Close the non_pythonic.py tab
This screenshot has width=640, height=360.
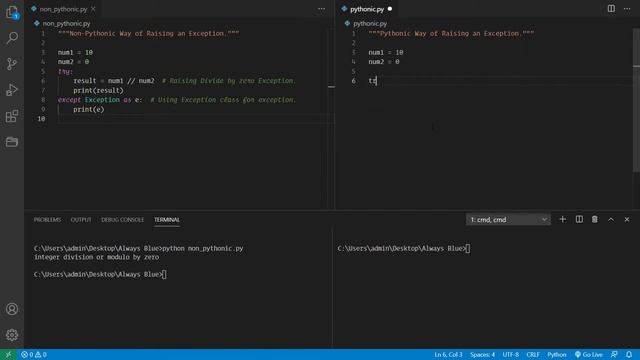pyautogui.click(x=93, y=9)
